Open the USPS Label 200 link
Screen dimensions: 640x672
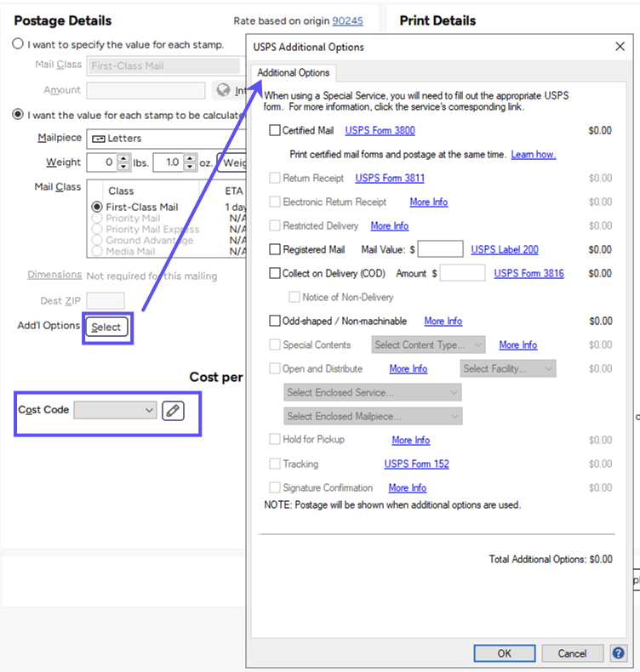[x=505, y=249]
